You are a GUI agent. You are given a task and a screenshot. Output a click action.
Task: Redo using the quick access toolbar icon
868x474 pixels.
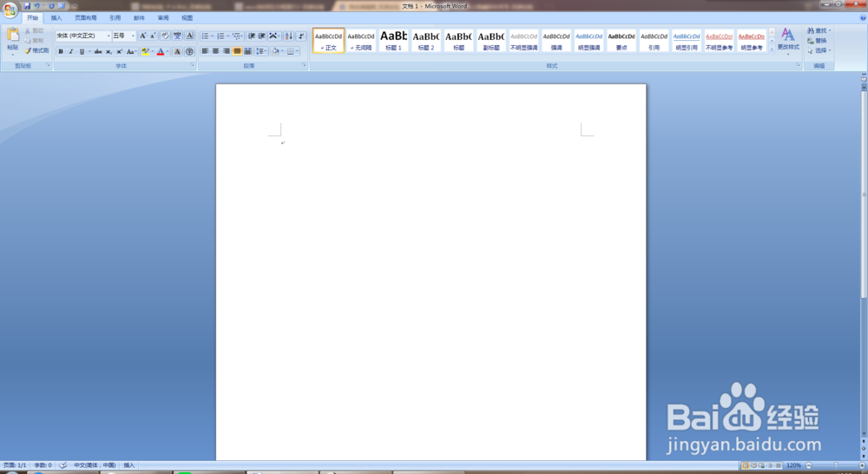click(51, 6)
